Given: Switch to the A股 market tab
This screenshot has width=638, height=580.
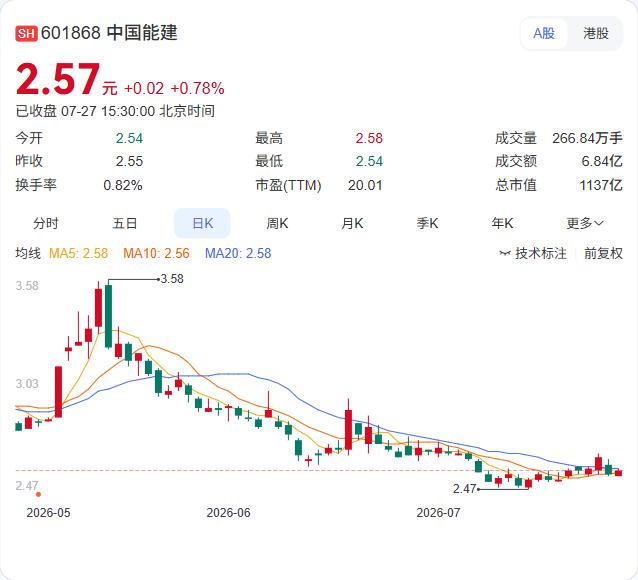Looking at the screenshot, I should click(544, 33).
